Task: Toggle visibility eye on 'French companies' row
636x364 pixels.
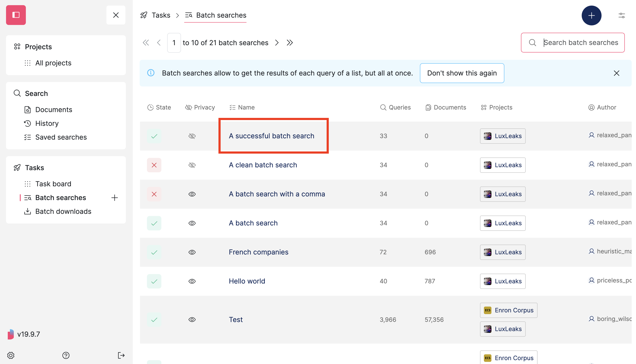Action: coord(192,252)
